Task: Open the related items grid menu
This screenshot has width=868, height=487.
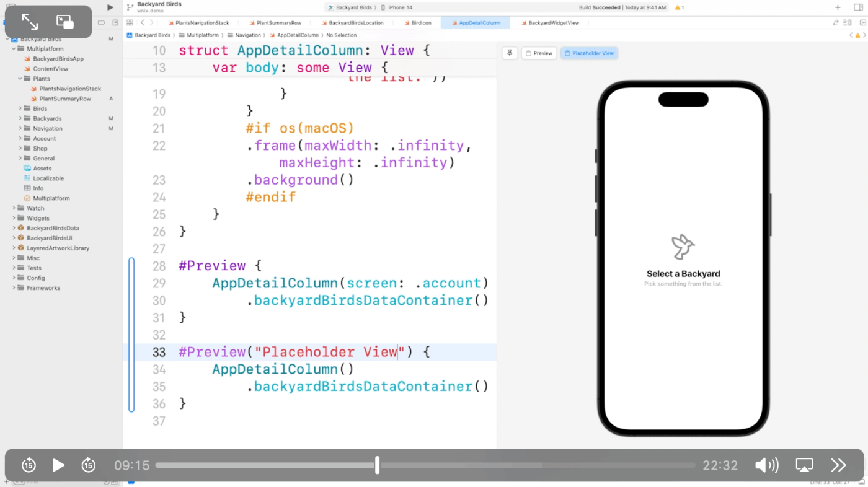Action: coord(130,22)
